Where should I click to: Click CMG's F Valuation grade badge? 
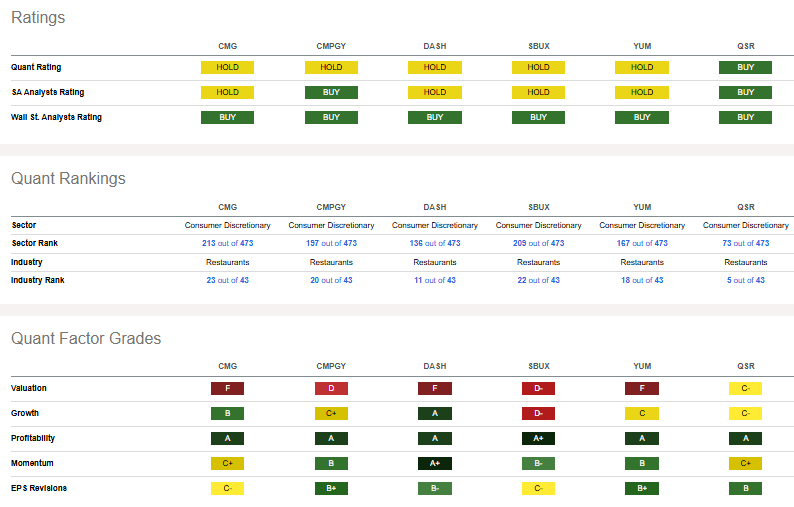click(228, 388)
